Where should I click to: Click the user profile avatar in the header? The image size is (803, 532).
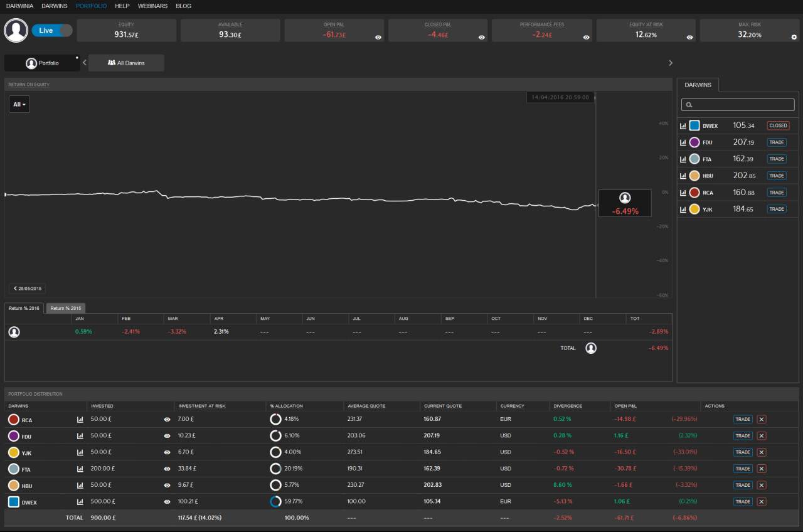(x=16, y=30)
